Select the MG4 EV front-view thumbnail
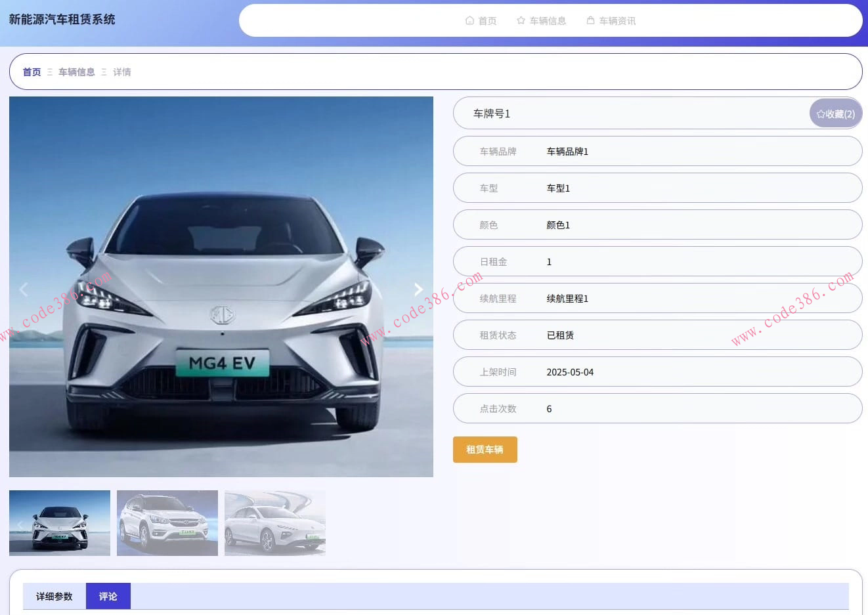The height and width of the screenshot is (615, 868). (59, 523)
